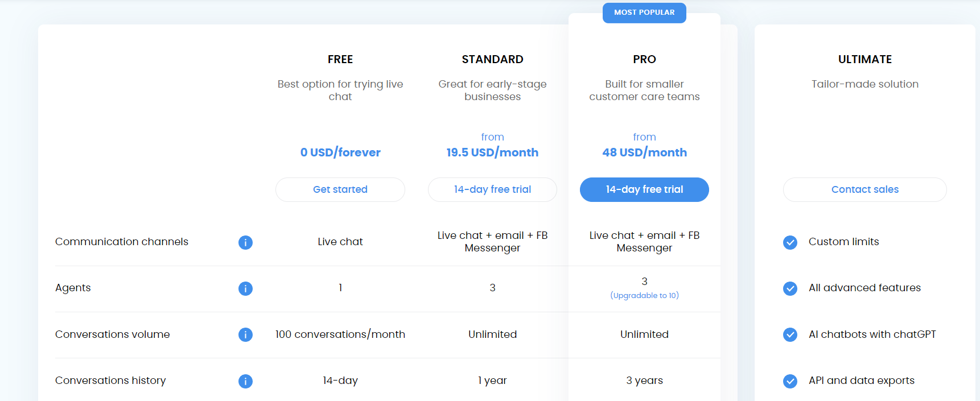This screenshot has width=980, height=401.
Task: Click the checkmark beside API and data exports
Action: click(790, 381)
